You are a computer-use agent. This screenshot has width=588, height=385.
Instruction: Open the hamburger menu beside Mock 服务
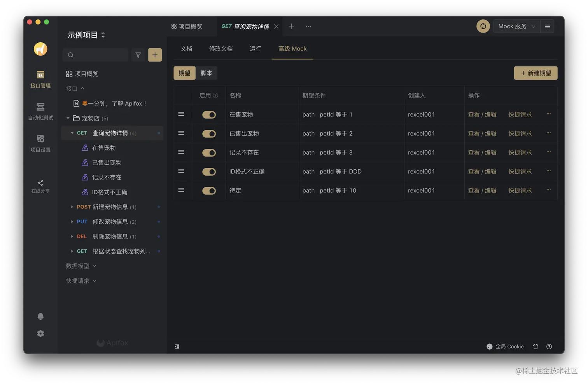click(x=547, y=26)
